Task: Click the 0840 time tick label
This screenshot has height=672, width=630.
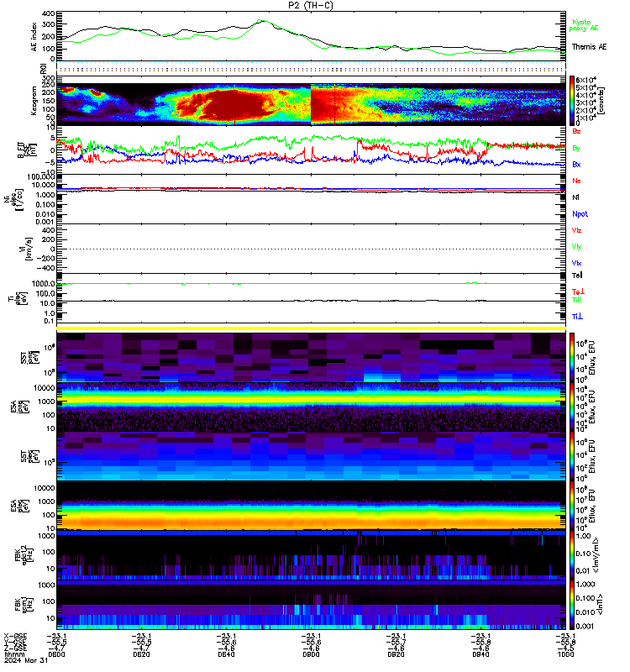Action: [226, 654]
